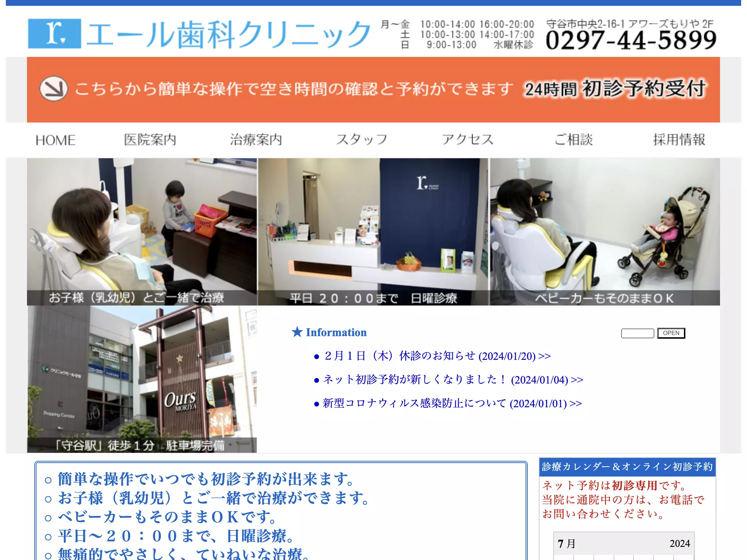This screenshot has height=560, width=747.
Task: Open the 医院案内 menu item
Action: click(x=150, y=140)
